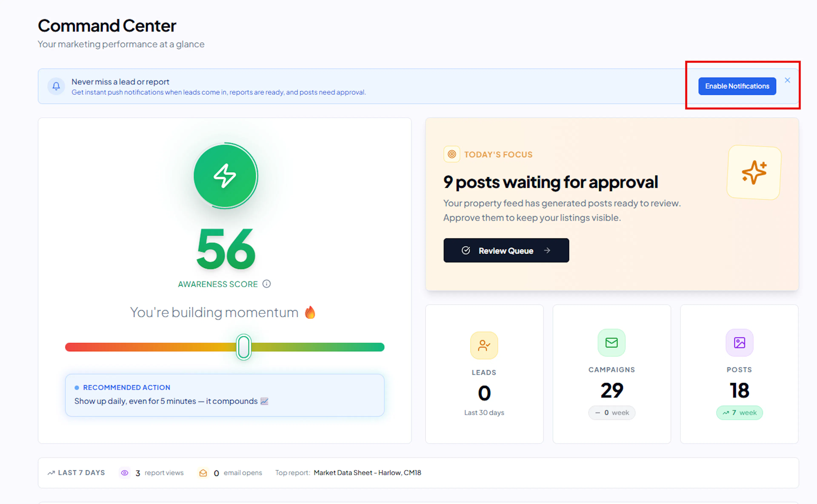Click the Leads person icon
817x504 pixels.
pyautogui.click(x=484, y=345)
